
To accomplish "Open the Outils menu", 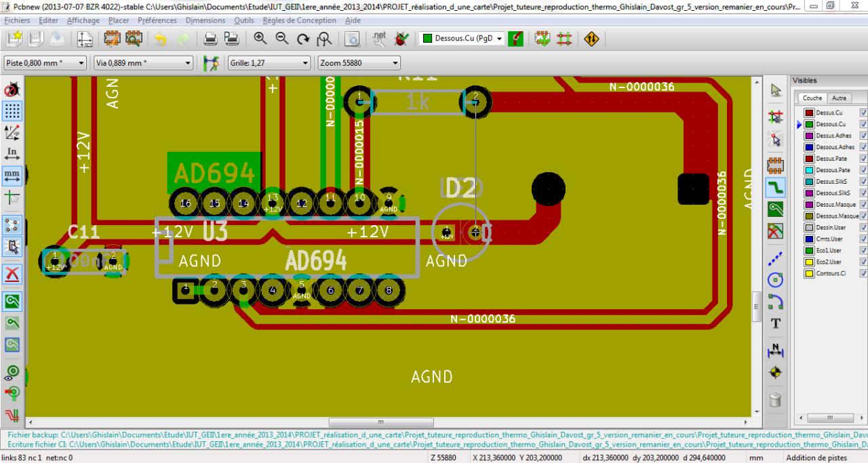I will coord(244,20).
